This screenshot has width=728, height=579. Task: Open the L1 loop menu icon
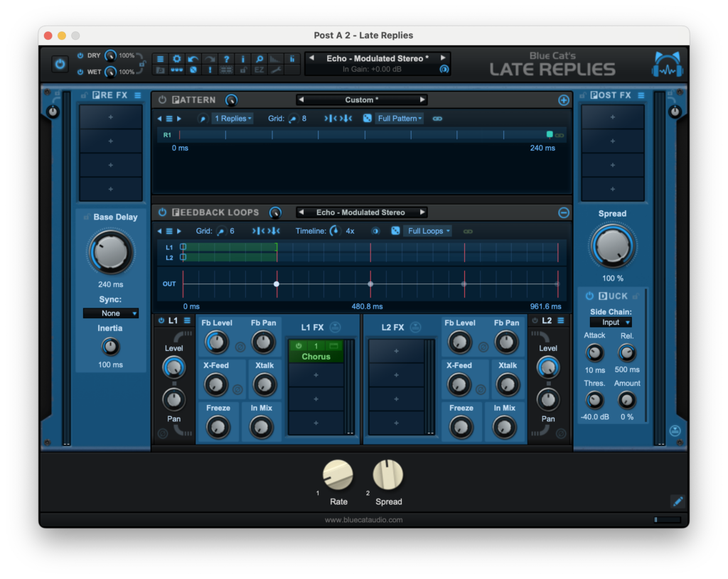187,320
